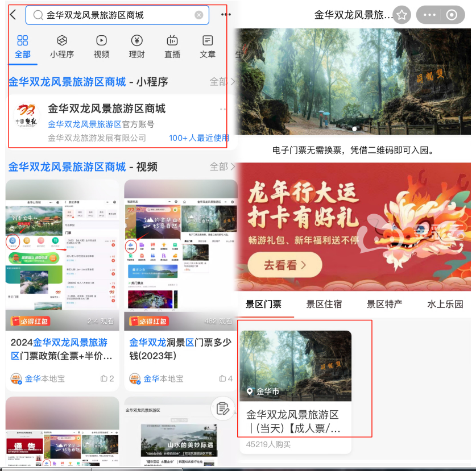Open video thumbnail with 214 观看
Screen dimensions: 476x471
(62, 255)
